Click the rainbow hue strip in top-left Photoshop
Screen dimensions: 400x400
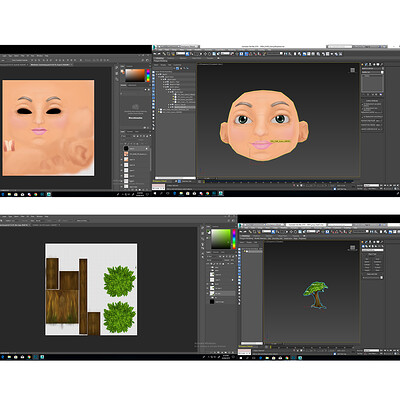coord(148,75)
